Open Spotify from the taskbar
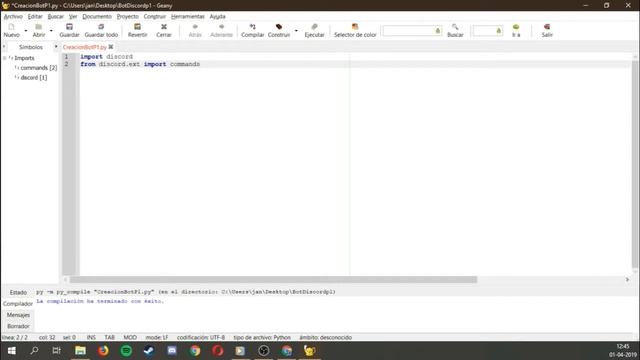 [x=126, y=351]
